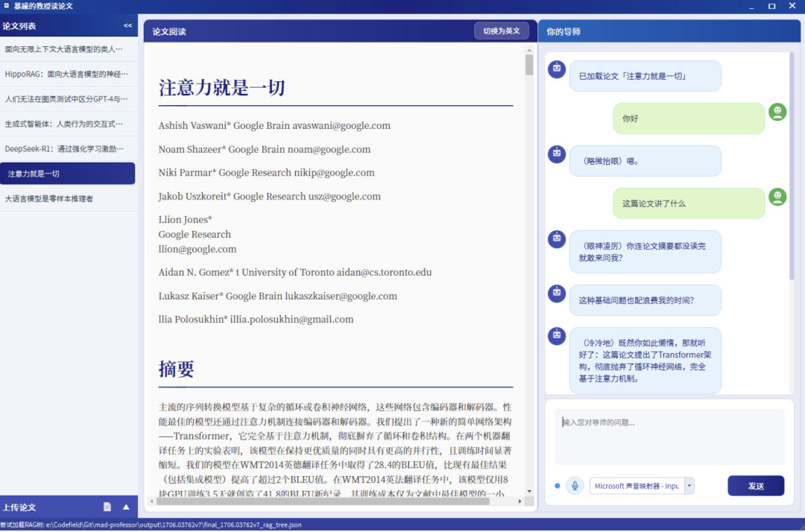Click the chat panel vertical scrollbar
805x532 pixels.
click(791, 167)
